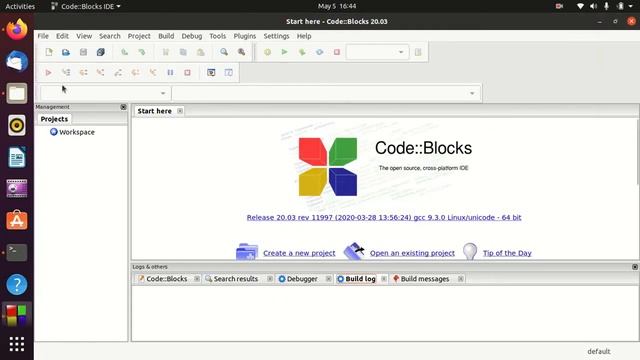Click the debugger Various info icon
640x360 pixels.
(x=229, y=72)
